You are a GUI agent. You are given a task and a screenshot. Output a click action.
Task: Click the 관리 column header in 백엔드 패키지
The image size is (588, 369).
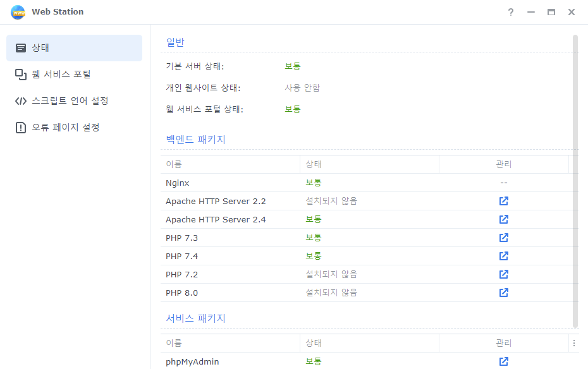point(504,164)
